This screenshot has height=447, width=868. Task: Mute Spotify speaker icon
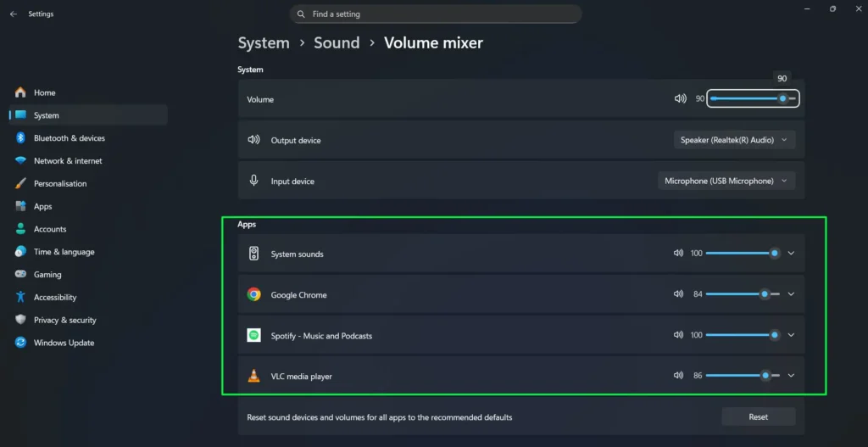[678, 334]
